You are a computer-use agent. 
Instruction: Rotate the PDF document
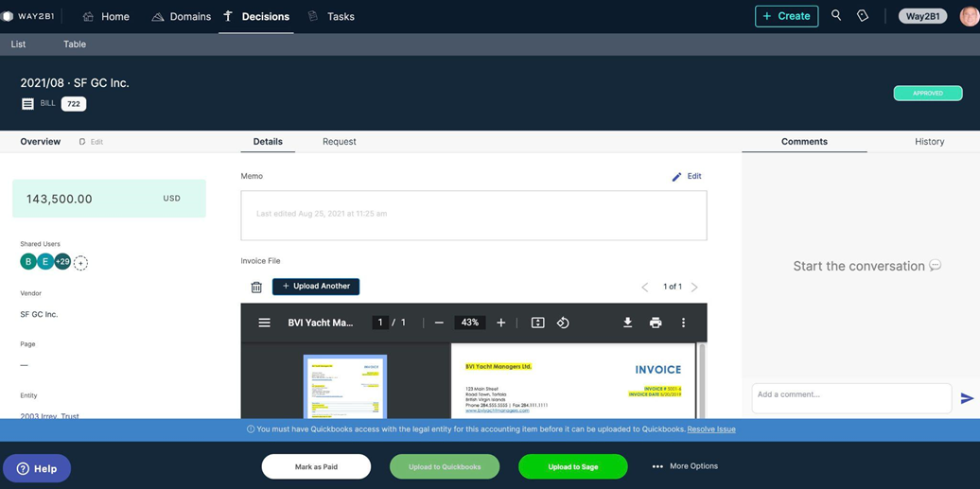[563, 323]
